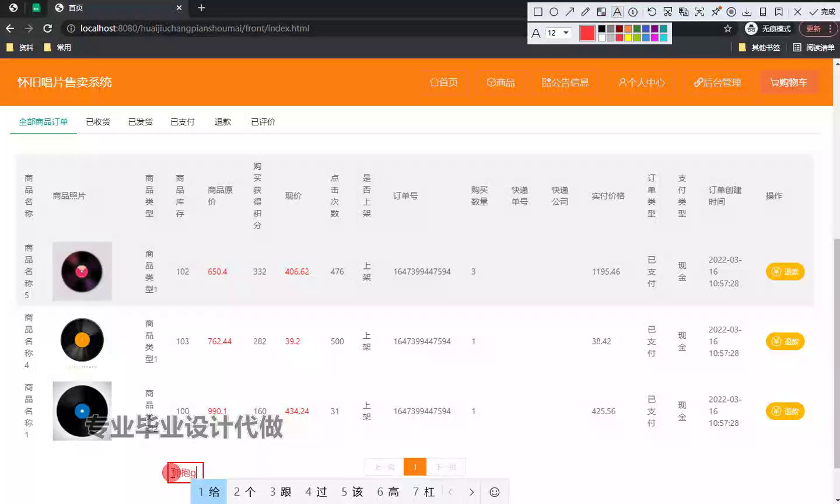Viewport: 840px width, 504px height.
Task: Open the IME emoji panel
Action: (495, 492)
